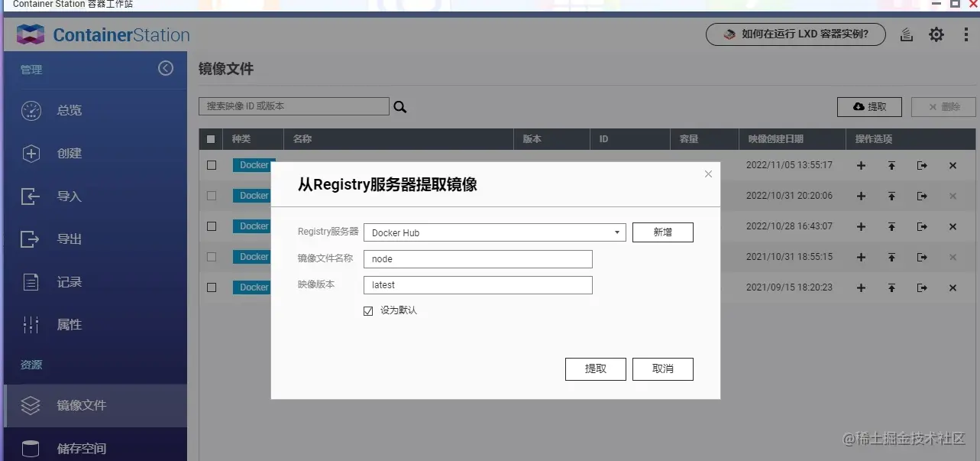
Task: Click 新增 to add registry
Action: click(663, 232)
